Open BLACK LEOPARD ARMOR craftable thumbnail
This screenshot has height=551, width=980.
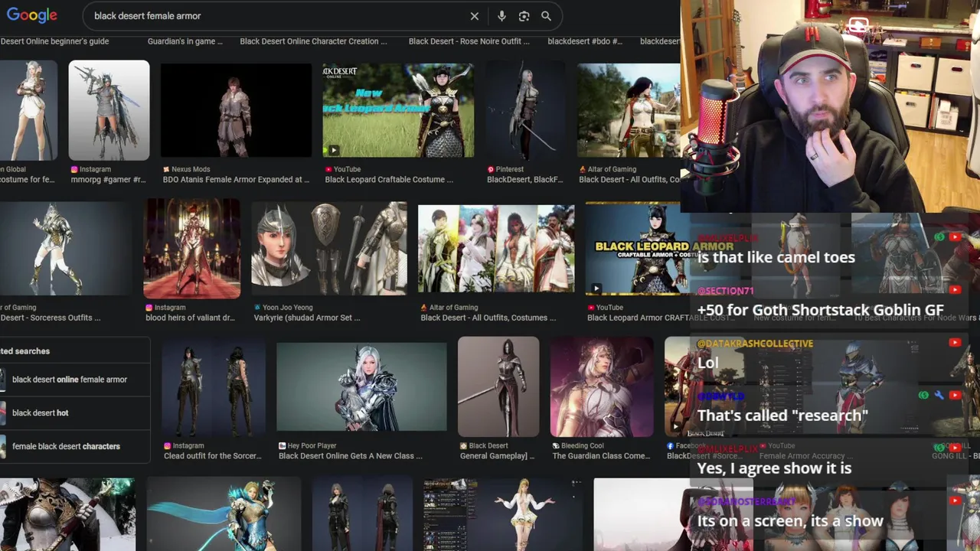pyautogui.click(x=638, y=249)
